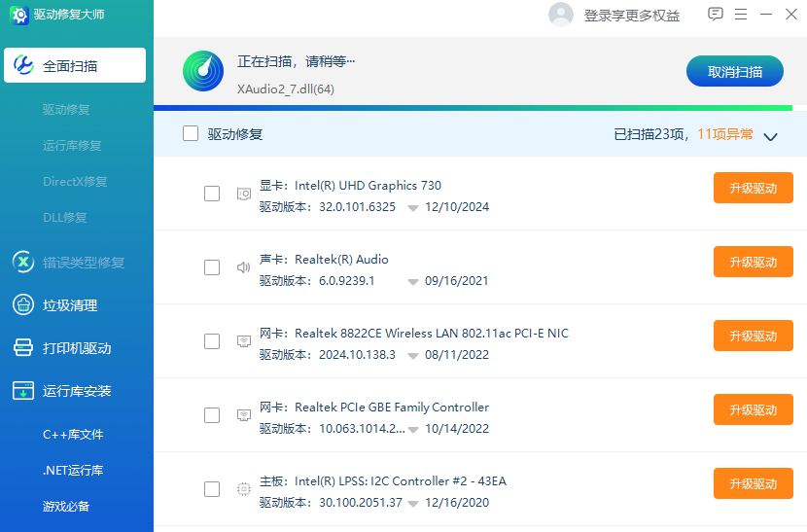Open 运行库修复 sidebar sub-item
807x532 pixels.
pyautogui.click(x=72, y=145)
